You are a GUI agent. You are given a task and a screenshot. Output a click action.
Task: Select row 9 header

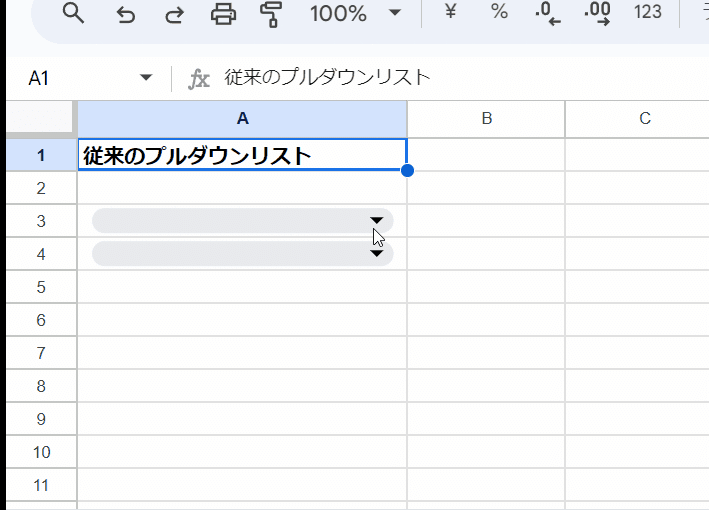click(41, 419)
